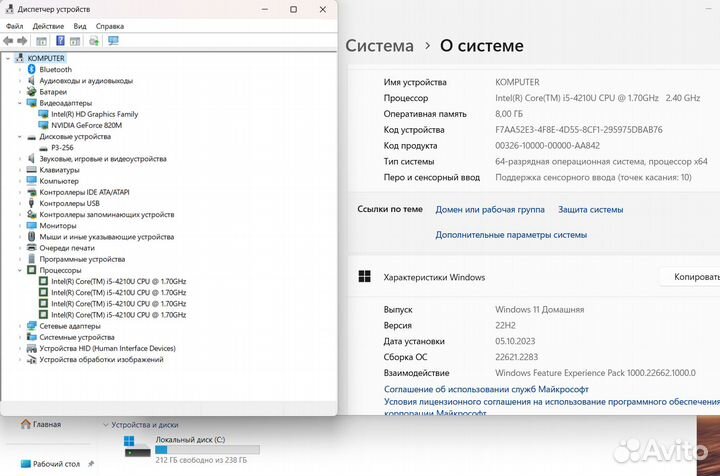The image size is (720, 476).
Task: Expand Звуковые, игровые и видеоустройства category
Action: [x=20, y=159]
